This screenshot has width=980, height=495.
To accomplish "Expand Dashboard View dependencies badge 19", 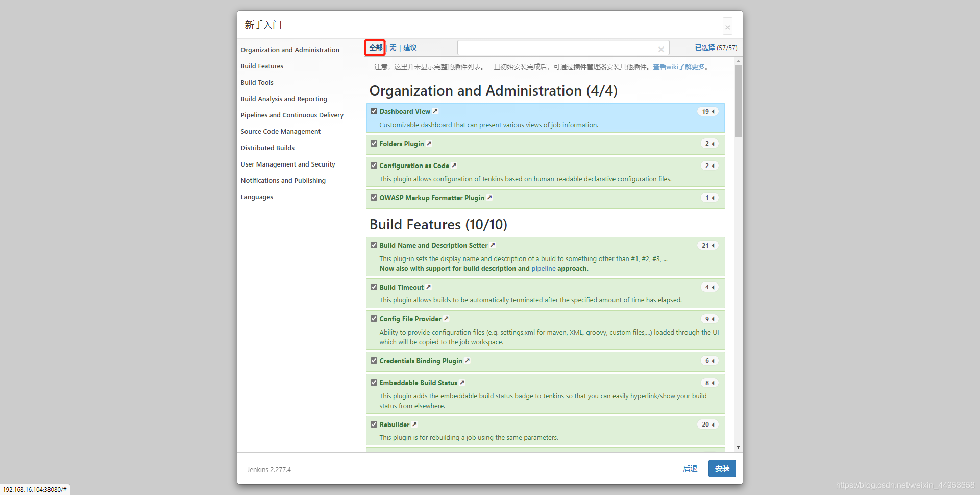I will [x=708, y=111].
